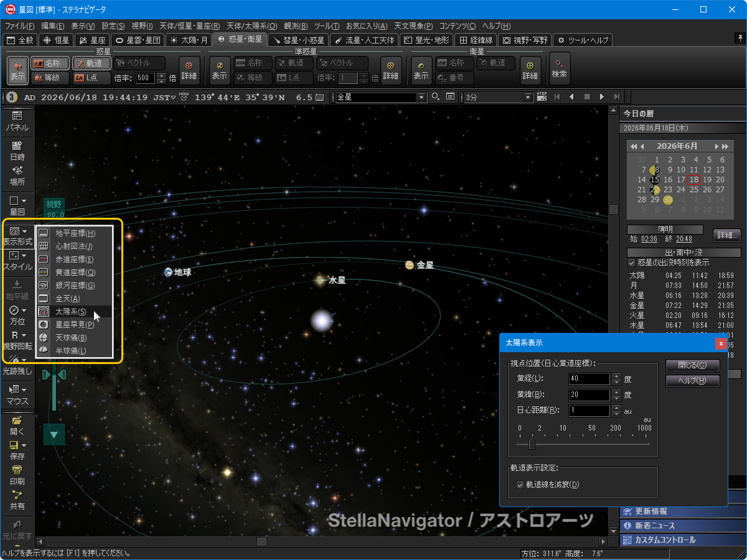Expand the スタイル style dropdown arrow
The height and width of the screenshot is (560, 747).
point(24,256)
